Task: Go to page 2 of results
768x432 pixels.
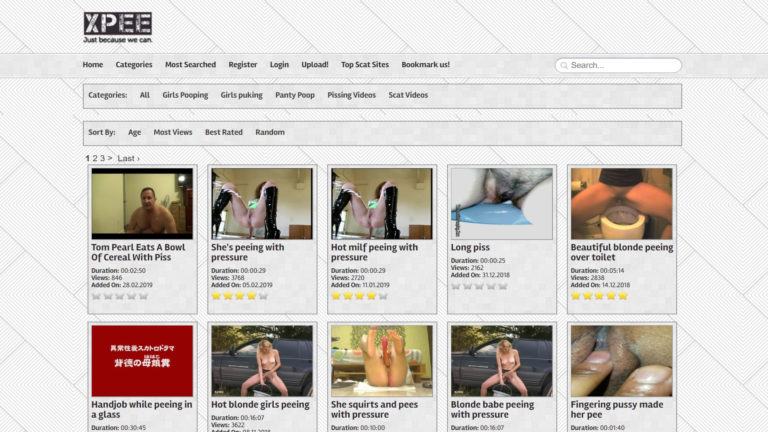Action: tap(95, 158)
